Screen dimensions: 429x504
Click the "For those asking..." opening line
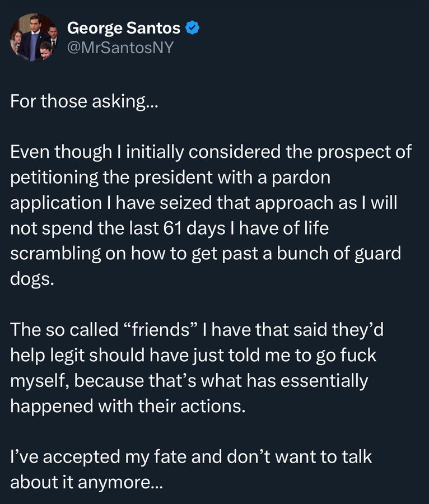(x=85, y=104)
